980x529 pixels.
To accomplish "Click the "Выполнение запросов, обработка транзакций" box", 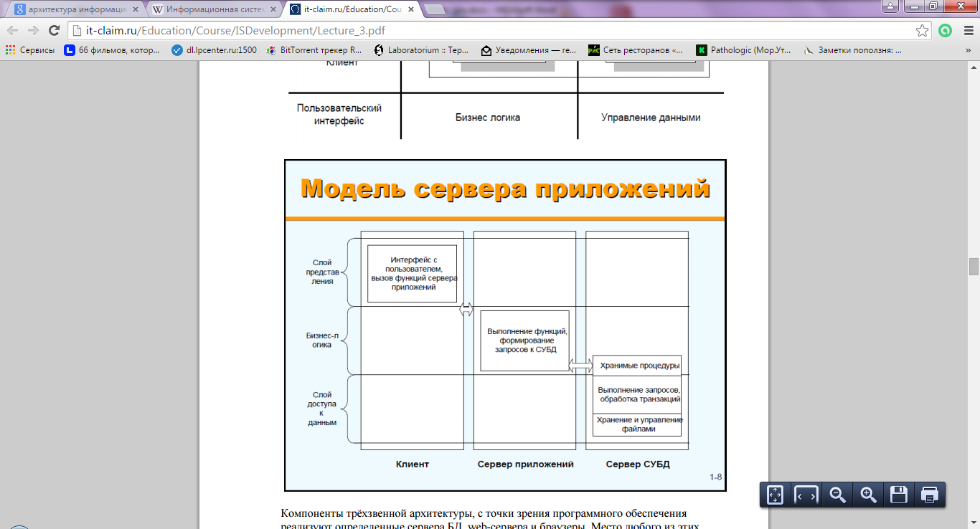I will coord(637,394).
